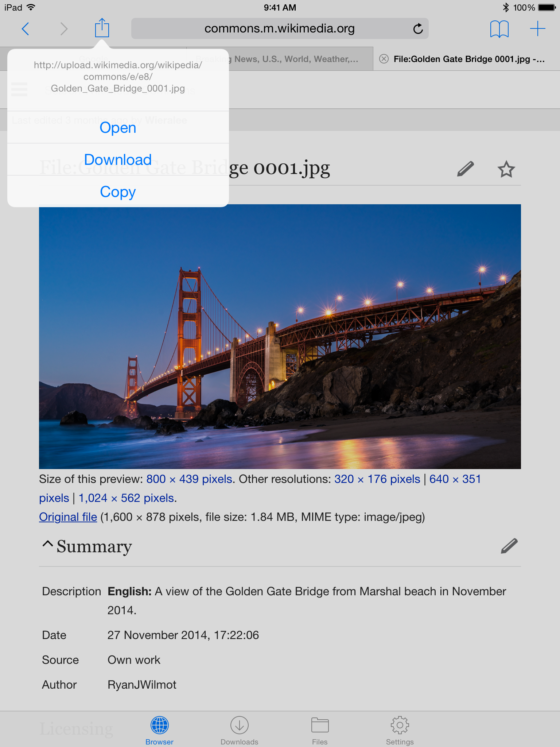Tap the address bar commons.m.wikimedia.org
Screen dimensions: 560x747
(280, 28)
